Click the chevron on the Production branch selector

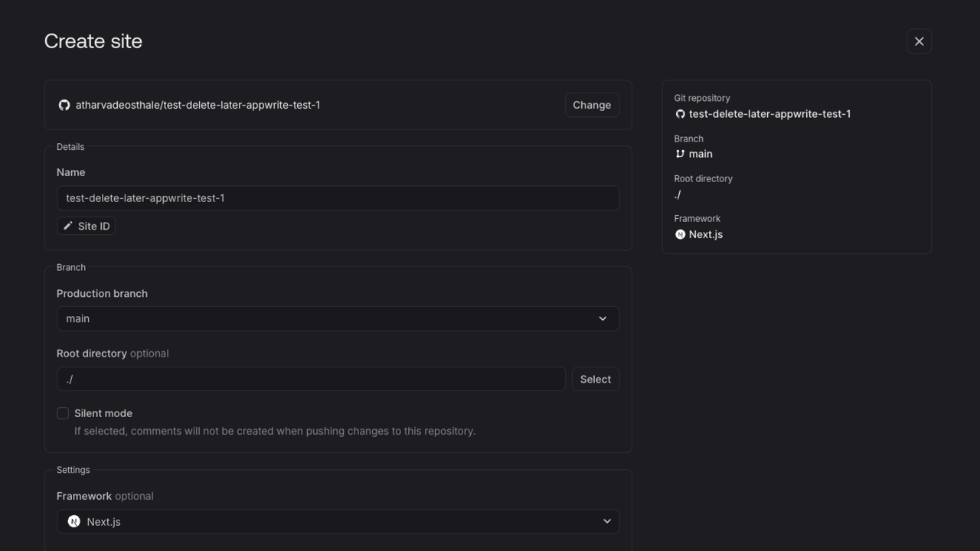click(603, 318)
